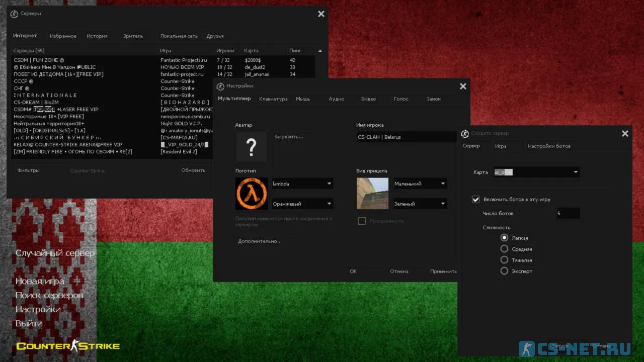Select the ПОБЕГ ИЗ ДЕТДОМА server row
644x362 pixels.
pyautogui.click(x=164, y=74)
